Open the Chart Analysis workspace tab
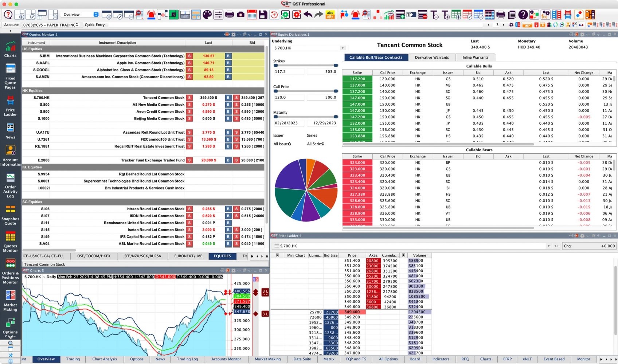This screenshot has width=618, height=364. pyautogui.click(x=105, y=359)
